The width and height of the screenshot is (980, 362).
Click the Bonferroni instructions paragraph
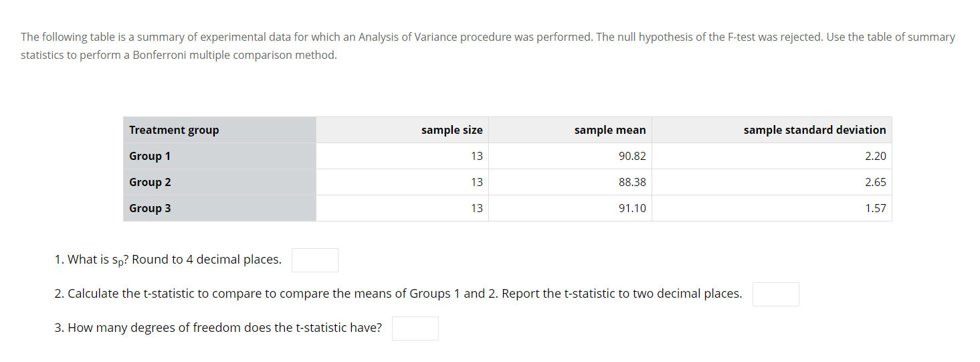(x=488, y=46)
